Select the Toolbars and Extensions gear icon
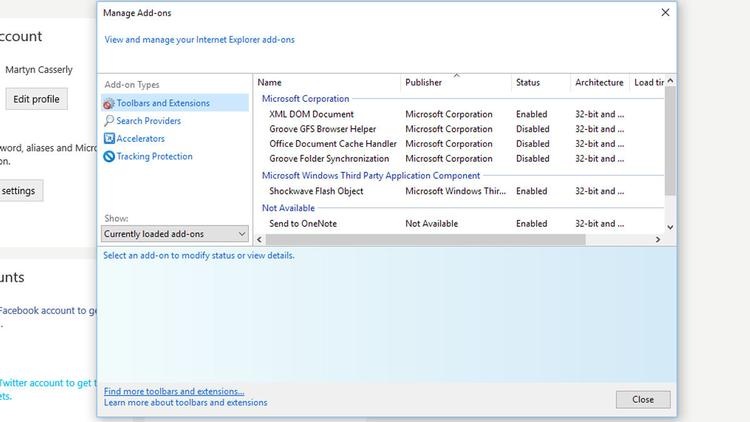The width and height of the screenshot is (750, 422). click(x=109, y=103)
